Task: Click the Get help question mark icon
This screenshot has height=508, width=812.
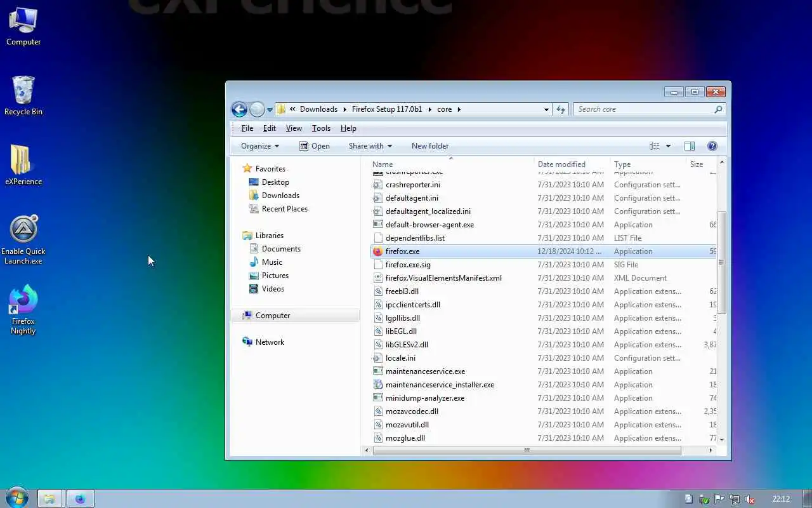Action: 712,146
